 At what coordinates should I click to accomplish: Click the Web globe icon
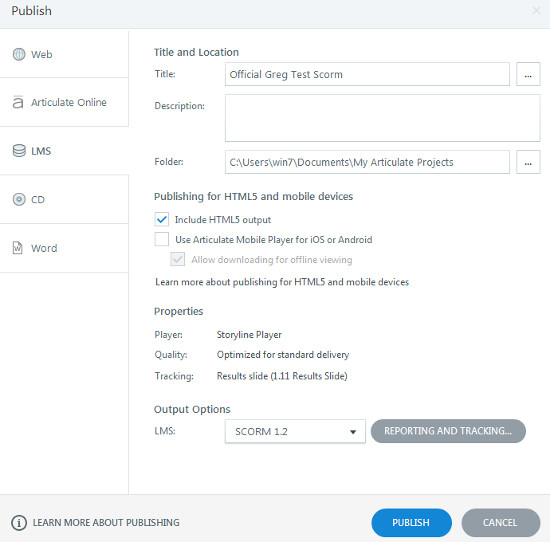[19, 54]
